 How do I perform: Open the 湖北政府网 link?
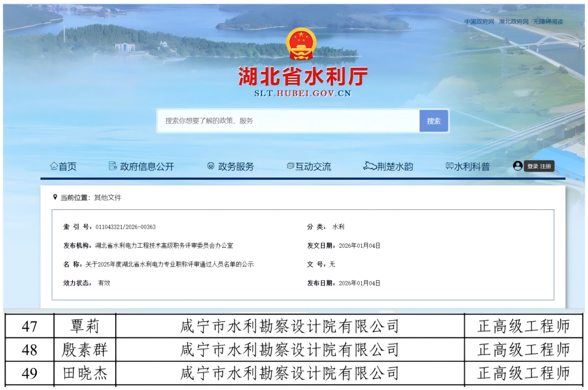[513, 22]
